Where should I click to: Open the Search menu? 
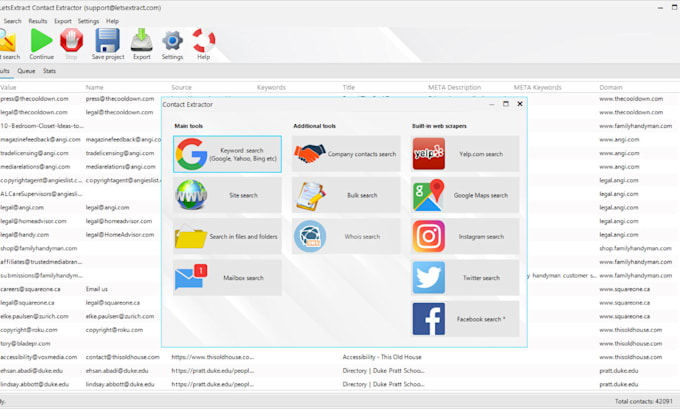(x=12, y=21)
